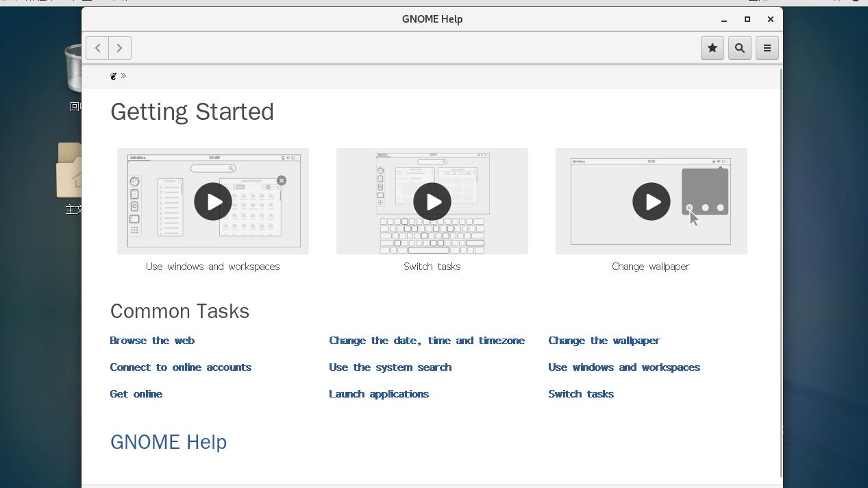The height and width of the screenshot is (488, 868).
Task: Open the search magnifier button
Action: [x=740, y=48]
